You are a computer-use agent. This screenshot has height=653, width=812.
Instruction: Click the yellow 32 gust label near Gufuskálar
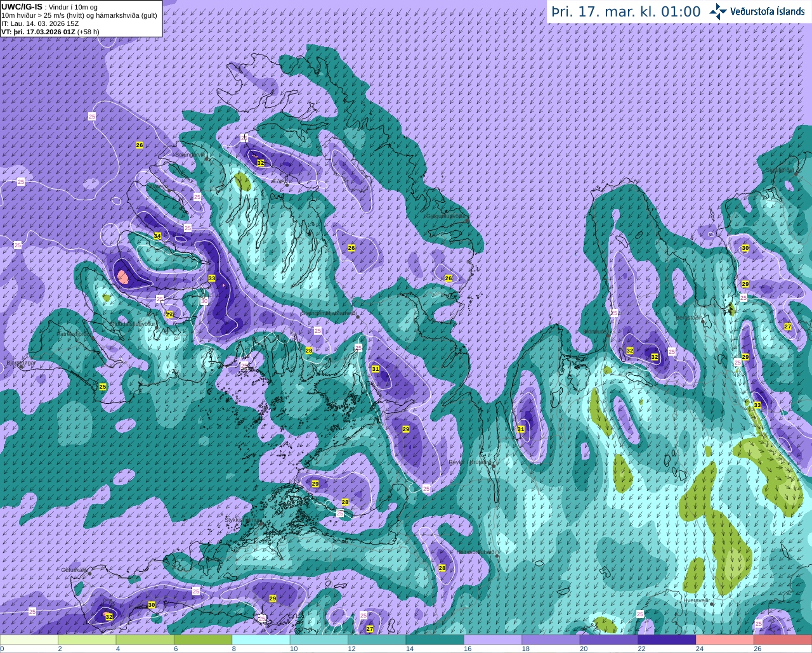(109, 617)
